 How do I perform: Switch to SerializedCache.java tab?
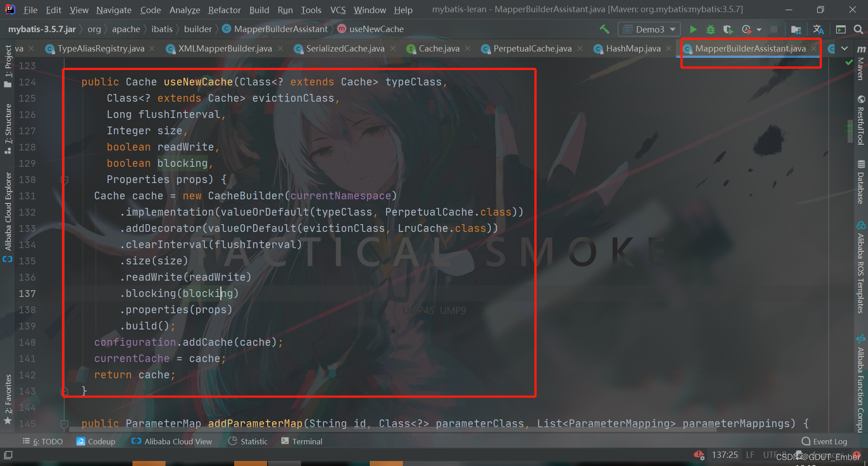pyautogui.click(x=345, y=48)
